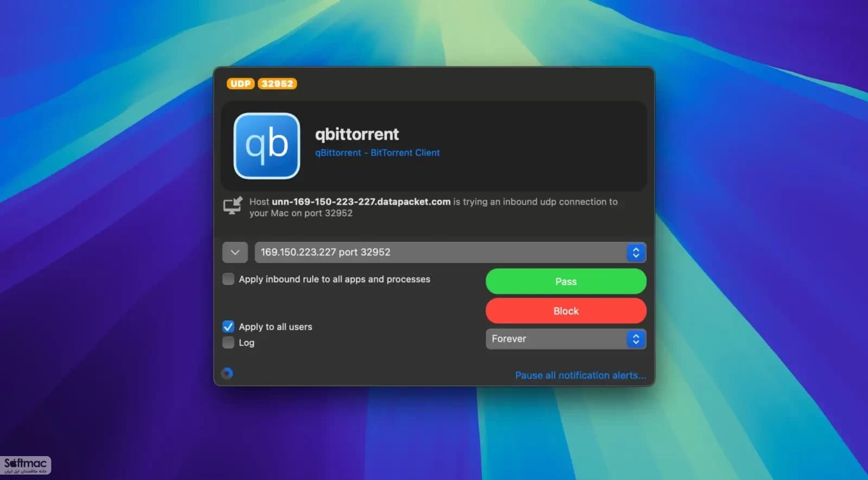Click blue stepper arrows on the address field
Viewport: 868px width, 480px height.
click(636, 252)
